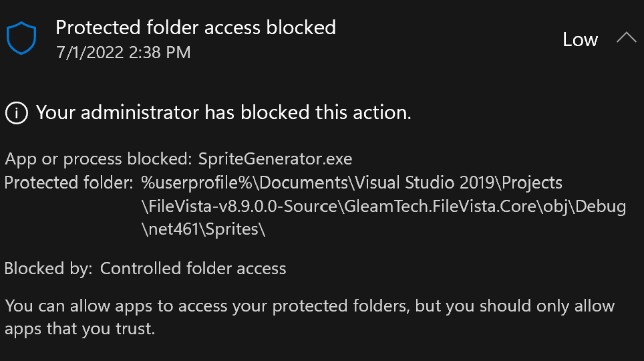Select the "Protected folder access blocked" title
This screenshot has width=644, height=361.
coord(195,27)
